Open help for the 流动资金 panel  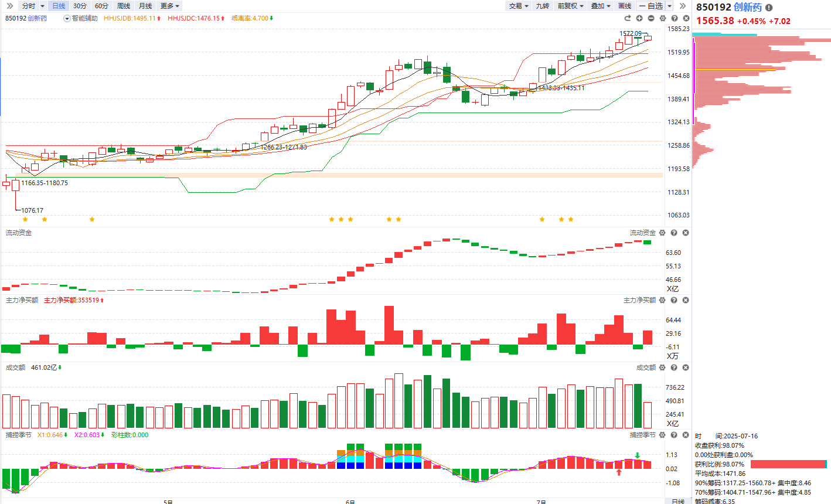(674, 233)
